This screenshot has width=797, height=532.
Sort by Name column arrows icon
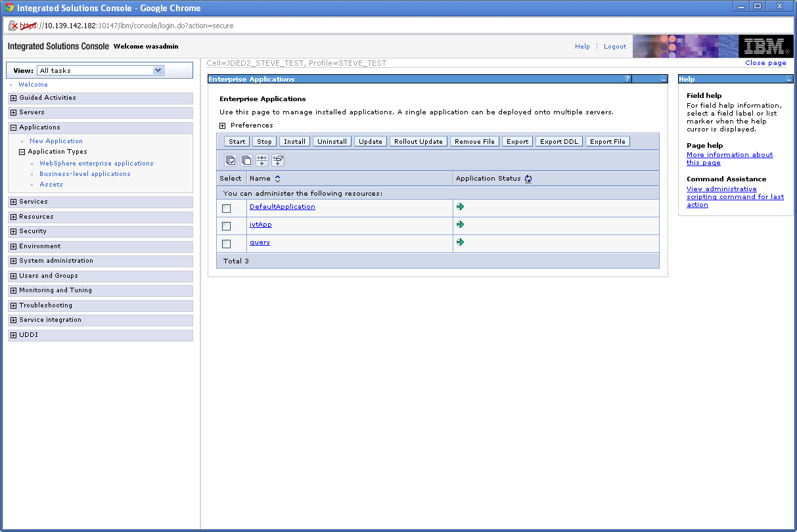277,179
